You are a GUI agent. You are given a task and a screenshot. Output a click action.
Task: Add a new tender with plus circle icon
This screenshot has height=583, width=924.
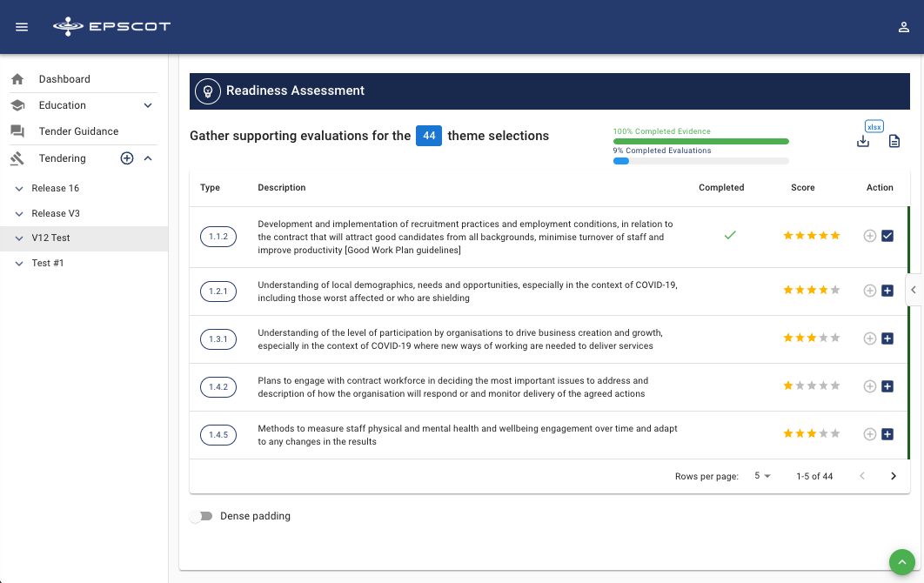coord(127,158)
